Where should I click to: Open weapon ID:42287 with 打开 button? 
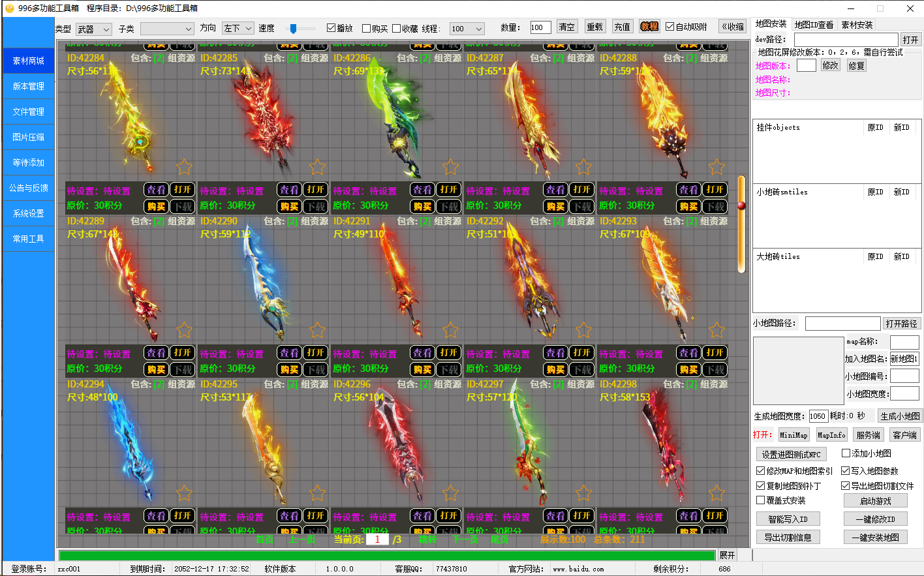click(x=581, y=190)
